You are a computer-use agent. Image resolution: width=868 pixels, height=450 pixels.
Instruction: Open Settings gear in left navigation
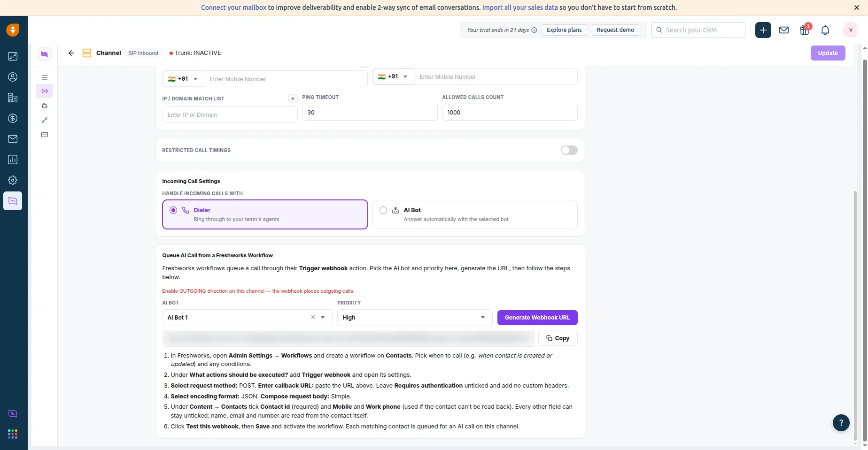tap(13, 180)
